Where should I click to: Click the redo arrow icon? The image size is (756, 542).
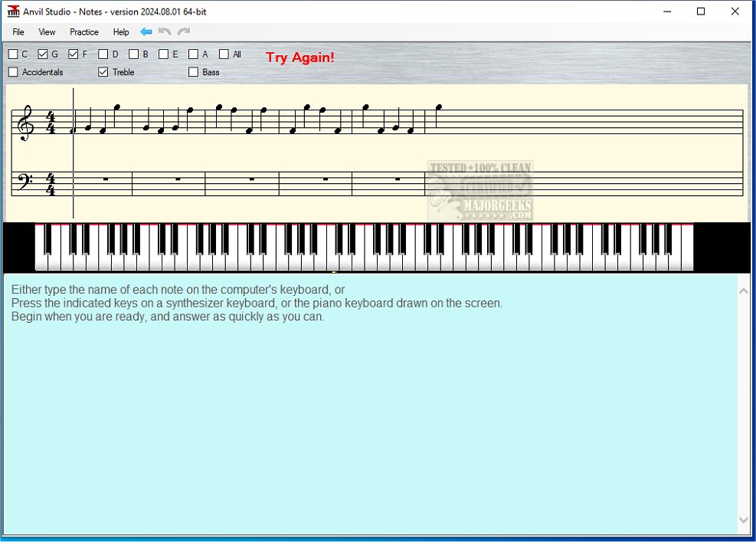click(x=183, y=32)
